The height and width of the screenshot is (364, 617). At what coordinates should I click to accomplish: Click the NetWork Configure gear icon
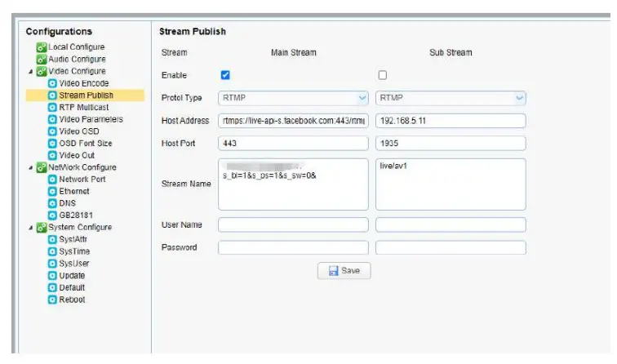click(x=42, y=167)
